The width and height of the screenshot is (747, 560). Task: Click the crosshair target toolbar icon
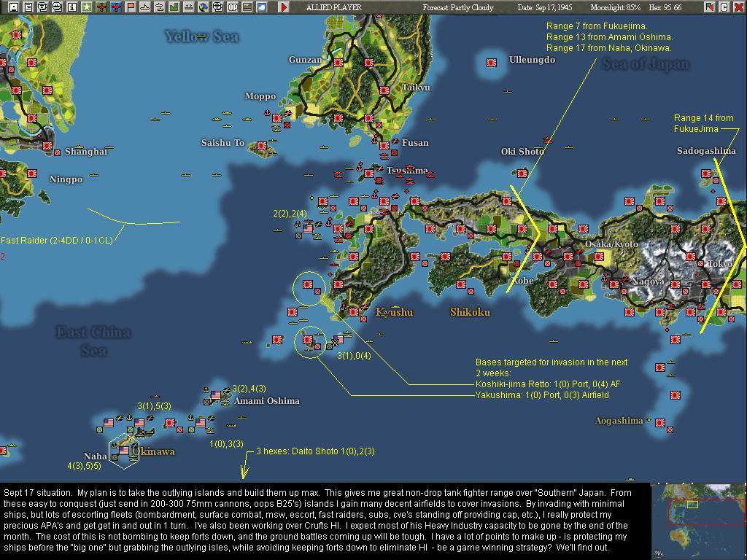tap(218, 7)
